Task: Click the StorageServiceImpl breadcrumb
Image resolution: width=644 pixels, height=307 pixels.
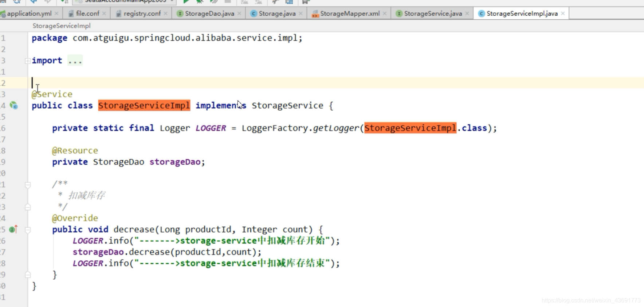Action: tap(62, 26)
